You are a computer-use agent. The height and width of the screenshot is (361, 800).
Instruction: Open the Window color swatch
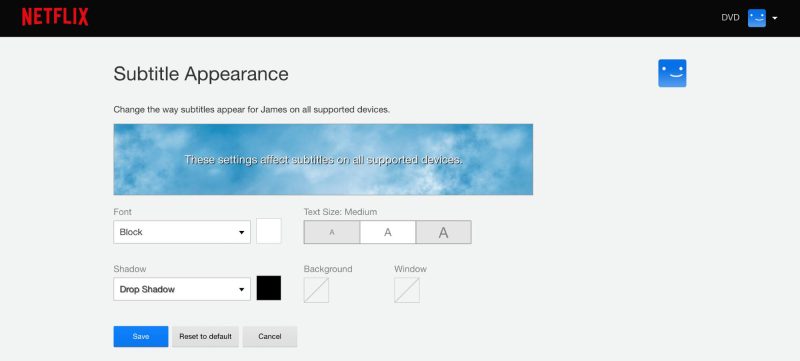tap(407, 290)
